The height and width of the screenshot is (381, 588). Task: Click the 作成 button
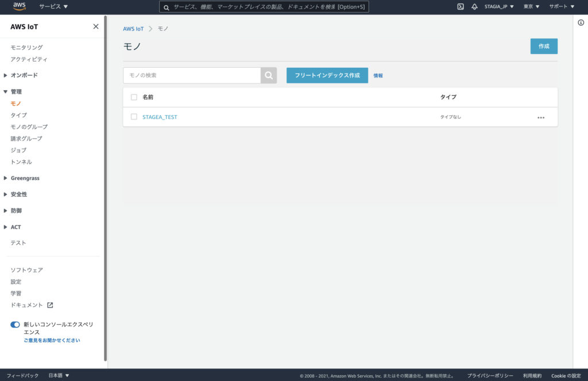coord(543,46)
